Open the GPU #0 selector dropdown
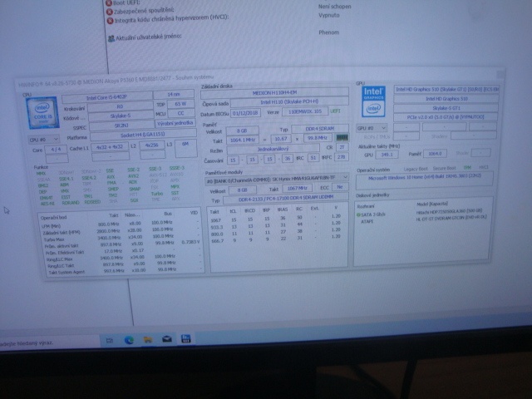532x399 pixels. (372, 128)
